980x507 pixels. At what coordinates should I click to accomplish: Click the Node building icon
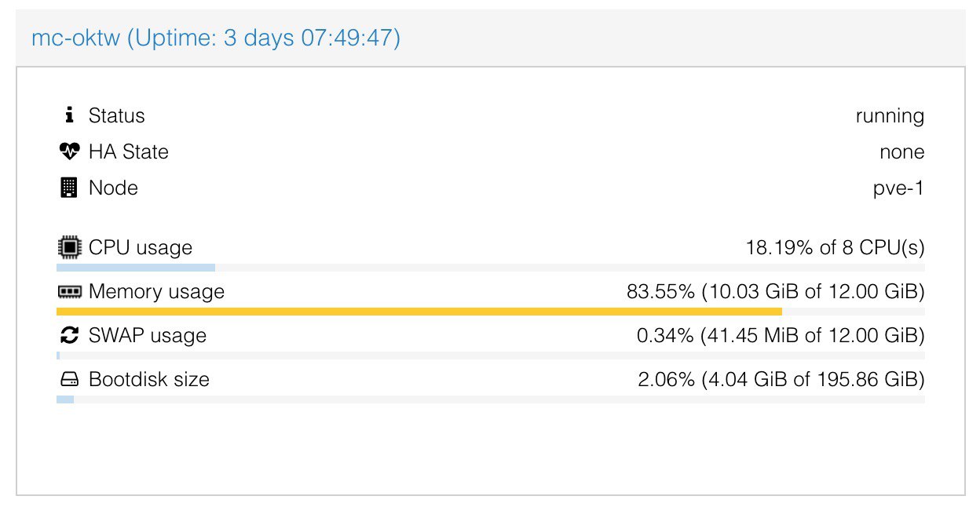(x=70, y=188)
